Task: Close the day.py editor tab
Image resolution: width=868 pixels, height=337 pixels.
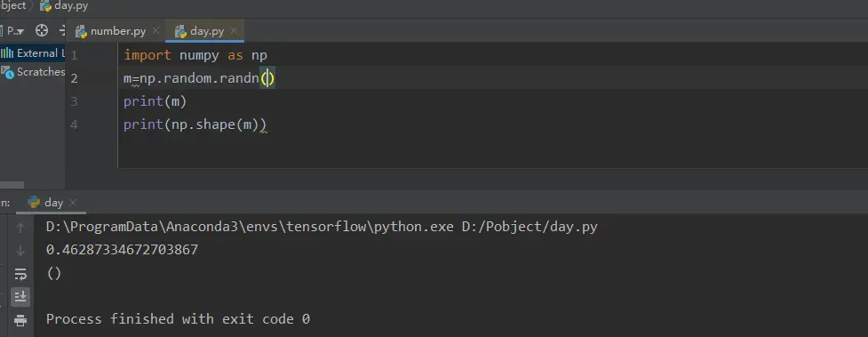Action: point(234,30)
